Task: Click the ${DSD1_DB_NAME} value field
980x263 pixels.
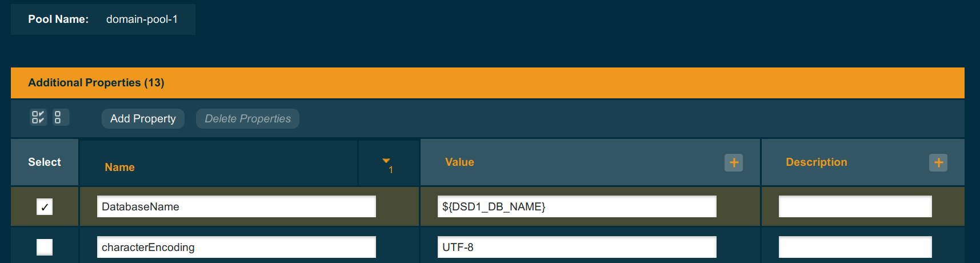Action: click(577, 206)
